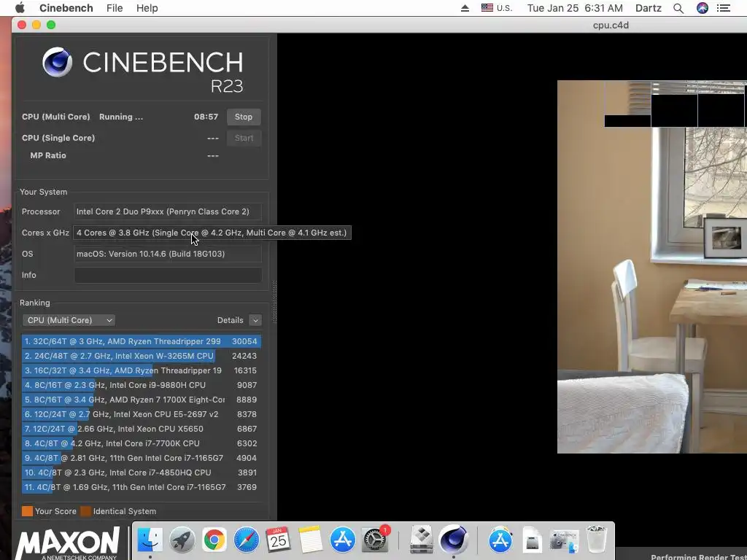
Task: Open System Preferences with update badge
Action: click(376, 540)
